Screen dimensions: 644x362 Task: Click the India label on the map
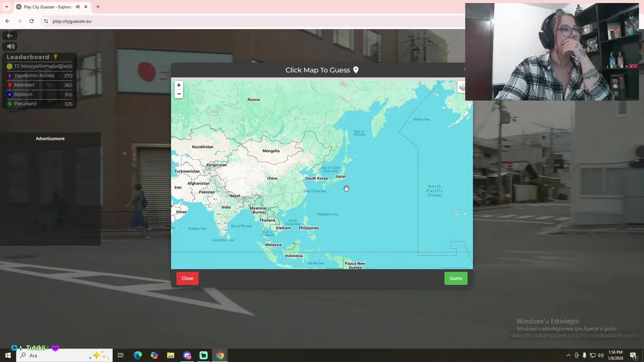[x=226, y=207]
